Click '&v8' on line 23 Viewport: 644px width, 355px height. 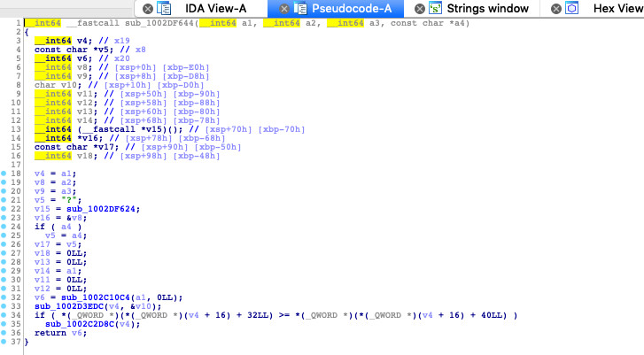click(x=74, y=218)
